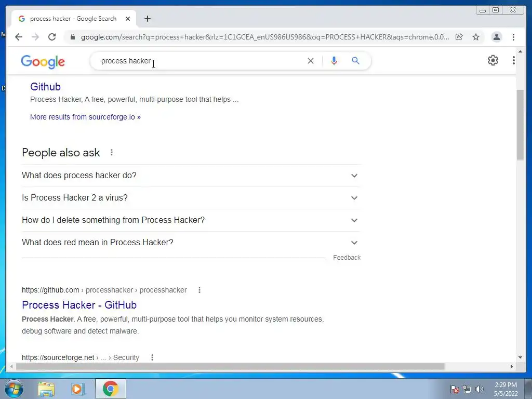Viewport: 532px width, 399px height.
Task: Launch Windows Explorer from taskbar
Action: (46, 389)
